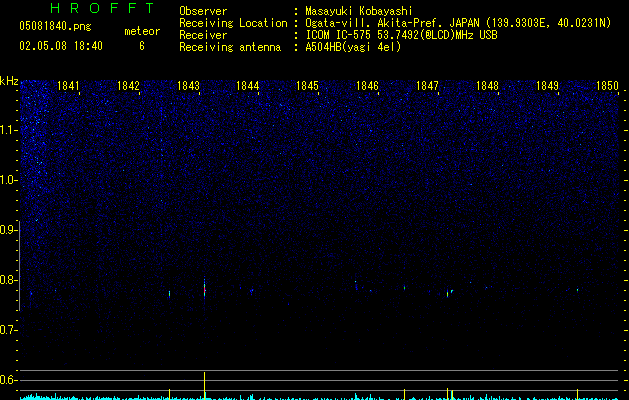Screen dimensions: 629x400
Task: Click the Receiver label
Action: [203, 35]
